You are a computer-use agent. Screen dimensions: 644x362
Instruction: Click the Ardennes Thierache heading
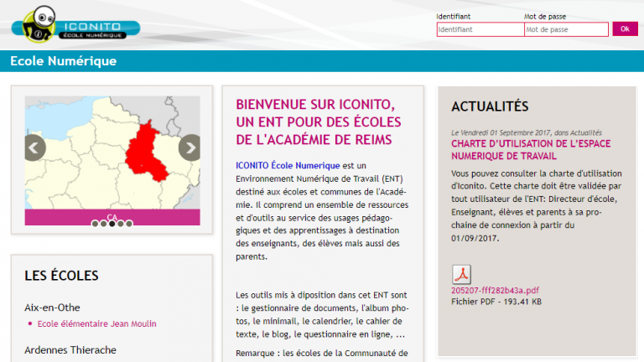coord(70,350)
